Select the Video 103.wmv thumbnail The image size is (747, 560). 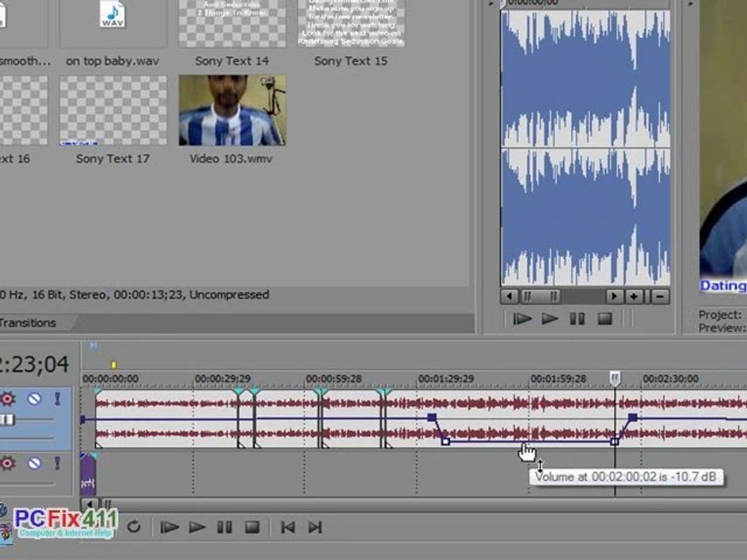[232, 110]
